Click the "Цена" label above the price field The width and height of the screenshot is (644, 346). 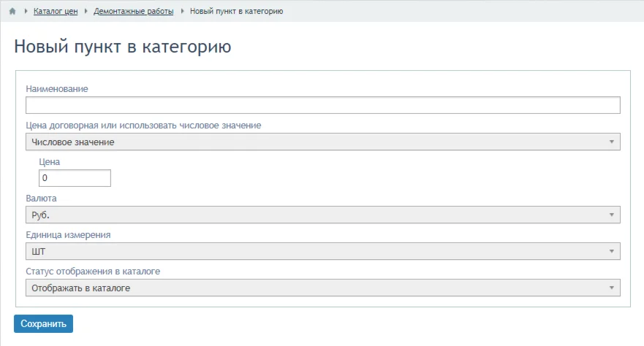tap(50, 162)
